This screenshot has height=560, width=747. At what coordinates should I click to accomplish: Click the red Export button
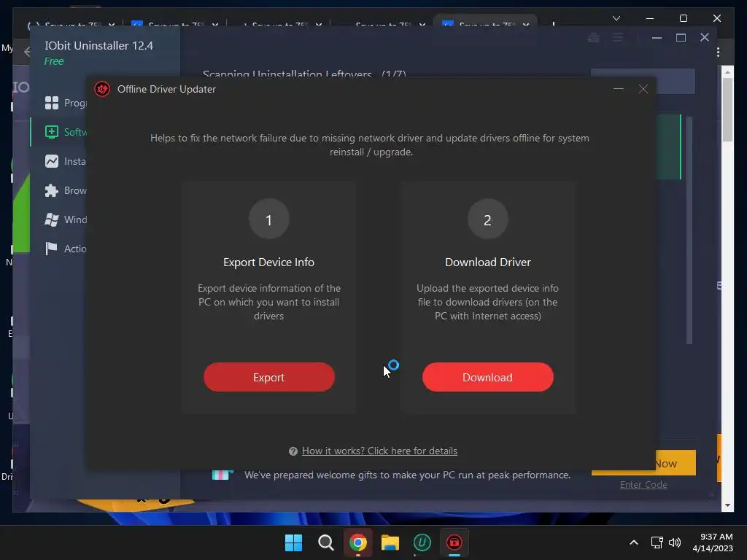point(268,377)
